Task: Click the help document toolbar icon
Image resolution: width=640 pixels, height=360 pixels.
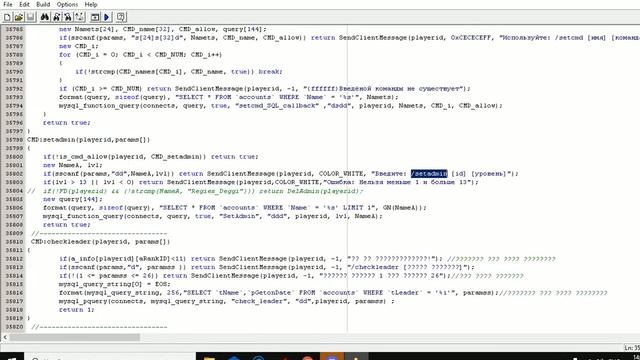Action: [121, 17]
